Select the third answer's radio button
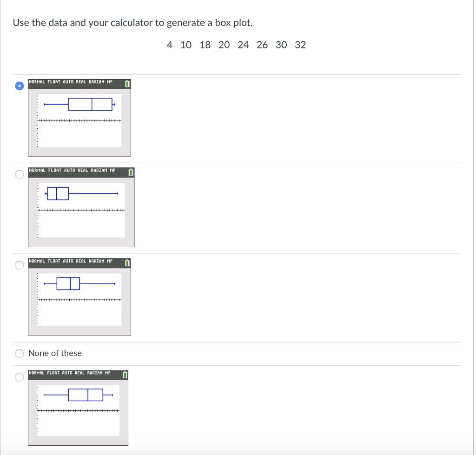 (x=19, y=265)
